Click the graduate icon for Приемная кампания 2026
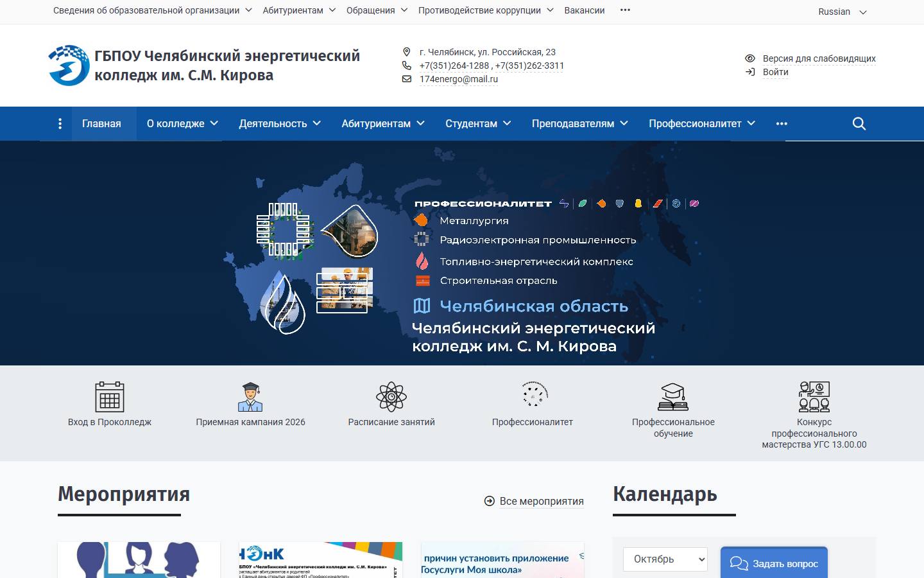Image resolution: width=924 pixels, height=578 pixels. [x=250, y=396]
